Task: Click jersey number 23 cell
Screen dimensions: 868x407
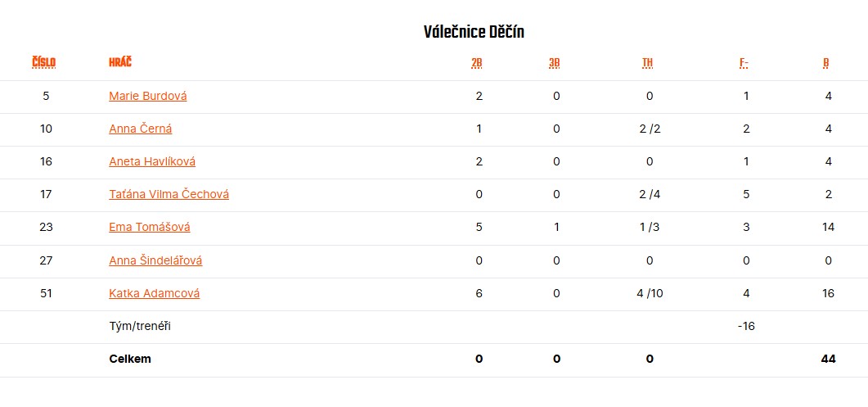Action: point(46,227)
